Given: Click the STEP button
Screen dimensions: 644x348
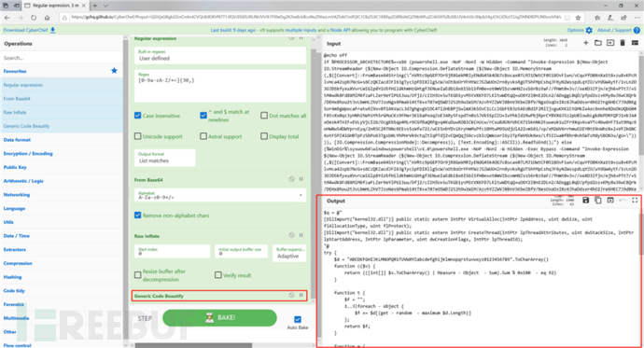Looking at the screenshot, I should point(145,318).
